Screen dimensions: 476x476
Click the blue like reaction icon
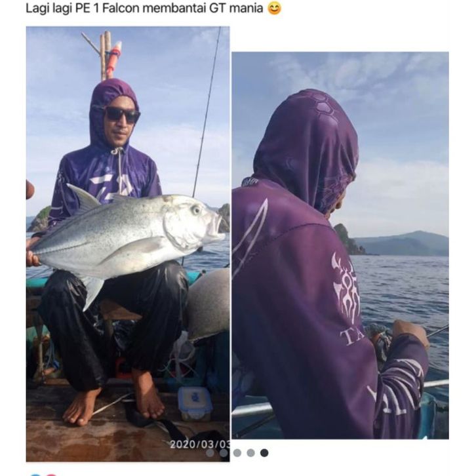(x=35, y=475)
